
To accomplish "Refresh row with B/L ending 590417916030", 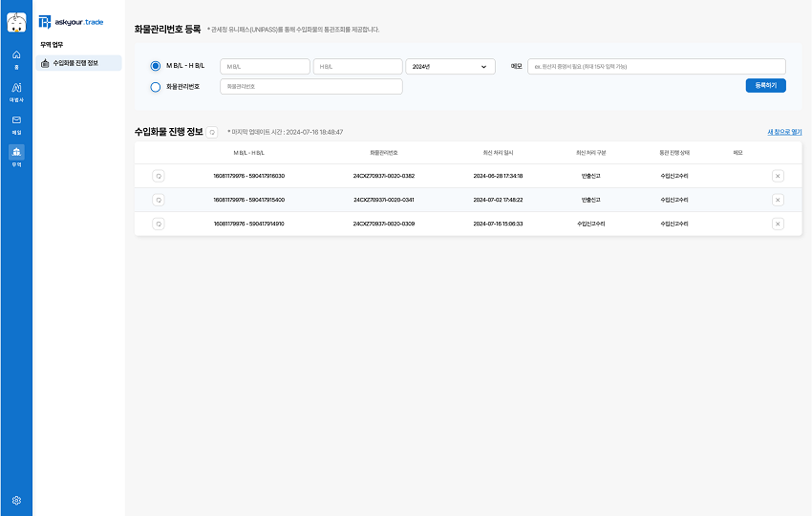I will tap(158, 176).
